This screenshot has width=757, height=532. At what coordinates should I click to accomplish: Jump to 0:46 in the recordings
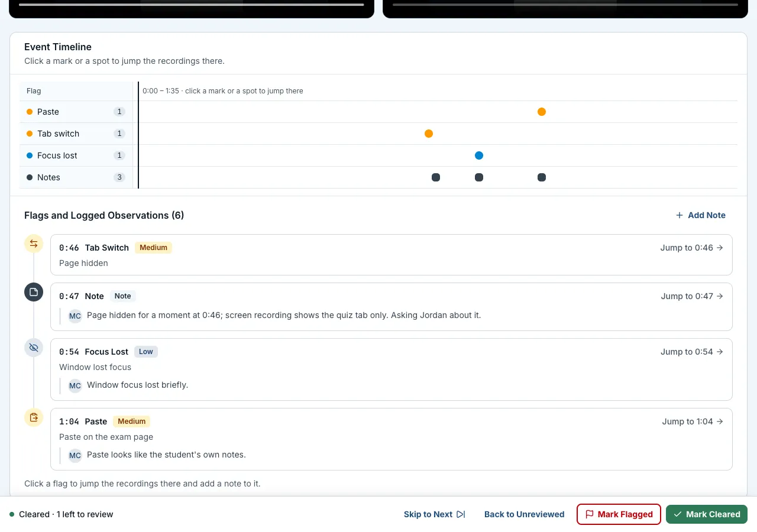pyautogui.click(x=692, y=248)
